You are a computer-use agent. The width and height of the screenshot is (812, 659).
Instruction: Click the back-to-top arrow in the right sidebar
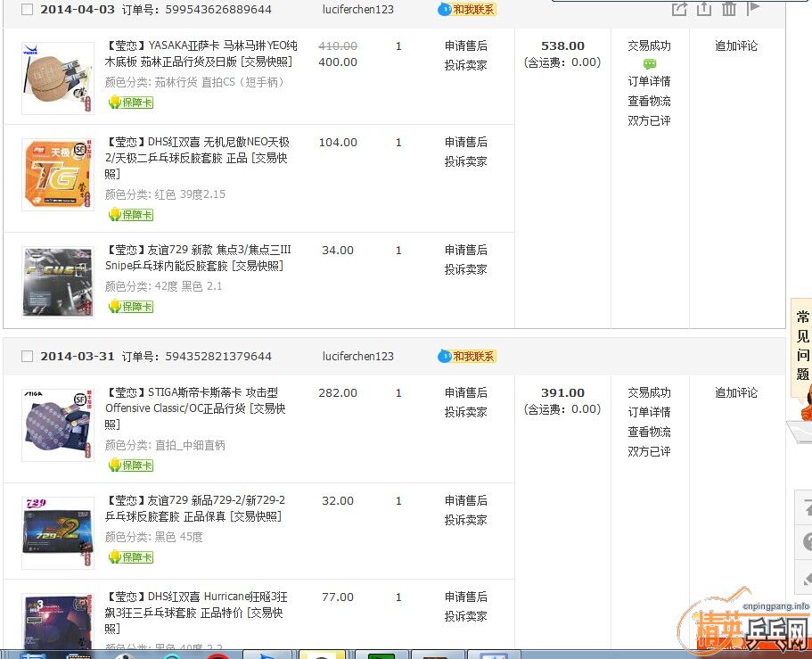(806, 506)
